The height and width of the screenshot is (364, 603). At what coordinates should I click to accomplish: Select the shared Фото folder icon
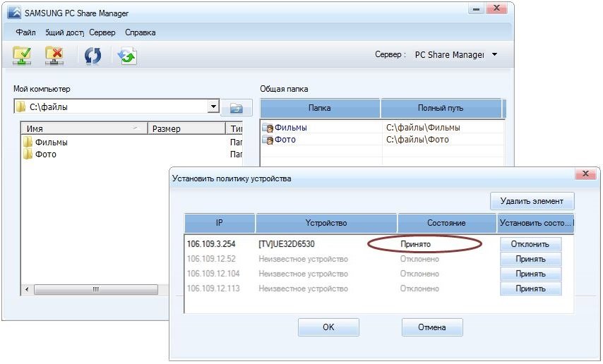(268, 140)
